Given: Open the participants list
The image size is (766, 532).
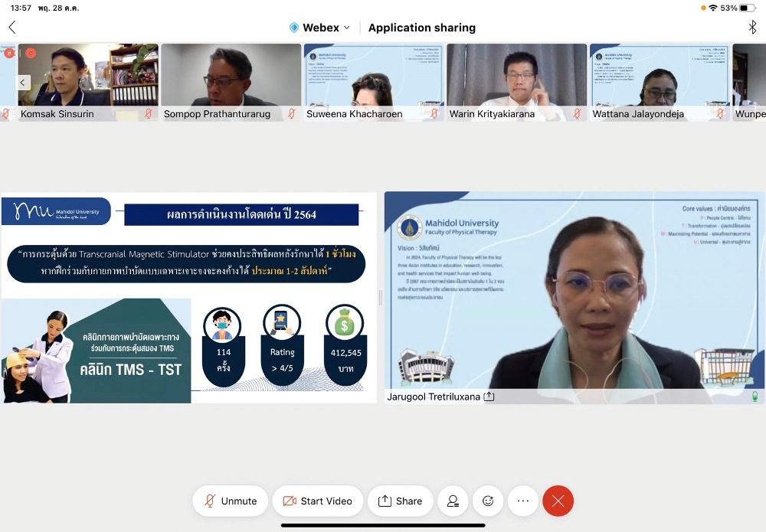Looking at the screenshot, I should (x=453, y=501).
